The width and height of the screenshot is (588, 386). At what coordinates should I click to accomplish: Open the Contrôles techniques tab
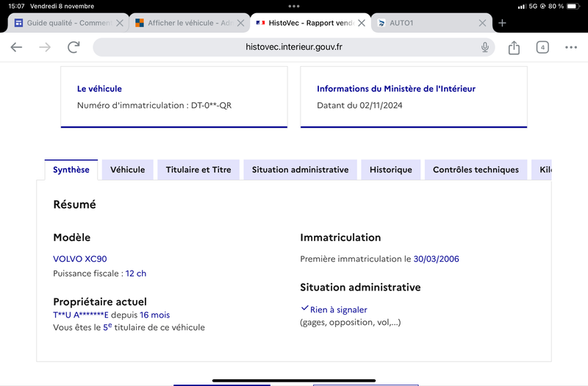coord(476,170)
